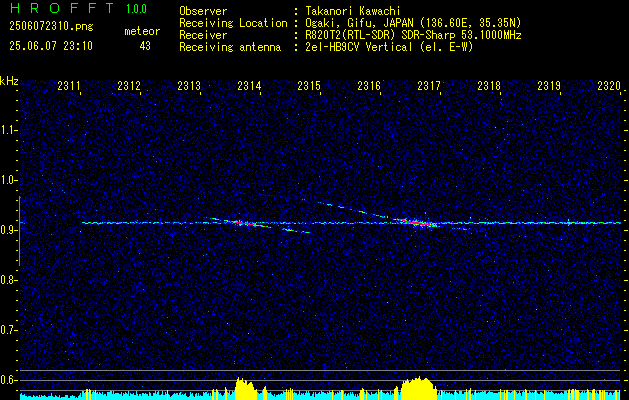Click the 2312 time axis marker
Image resolution: width=629 pixels, height=400 pixels.
[129, 85]
